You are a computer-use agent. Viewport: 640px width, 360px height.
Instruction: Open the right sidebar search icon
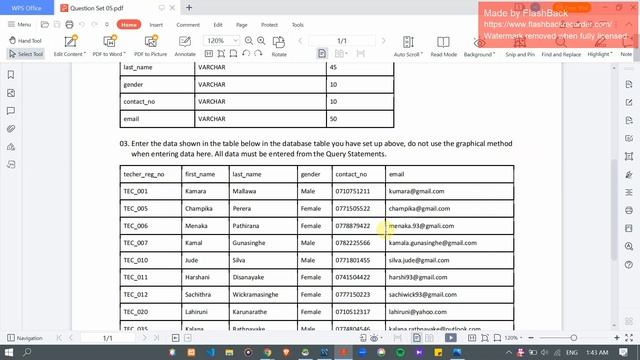(629, 246)
